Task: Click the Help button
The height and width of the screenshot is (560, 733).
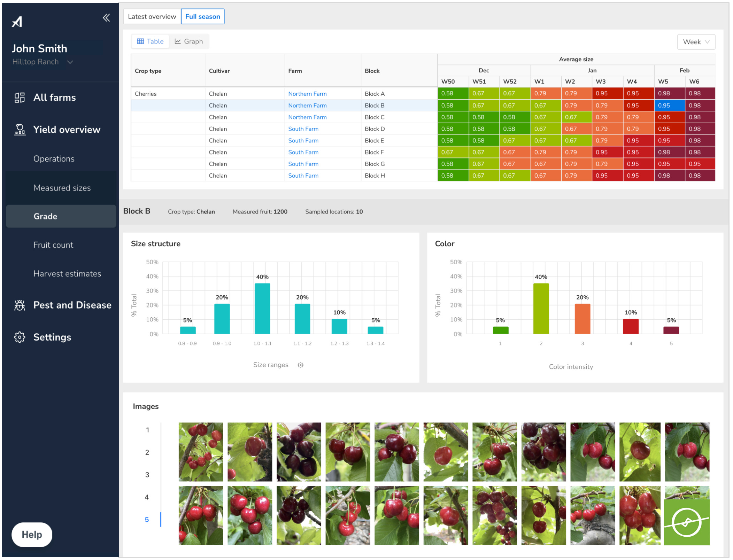Action: point(32,535)
